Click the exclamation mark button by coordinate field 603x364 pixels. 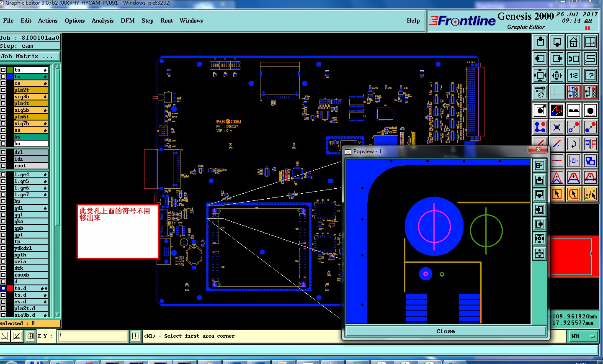[136, 336]
